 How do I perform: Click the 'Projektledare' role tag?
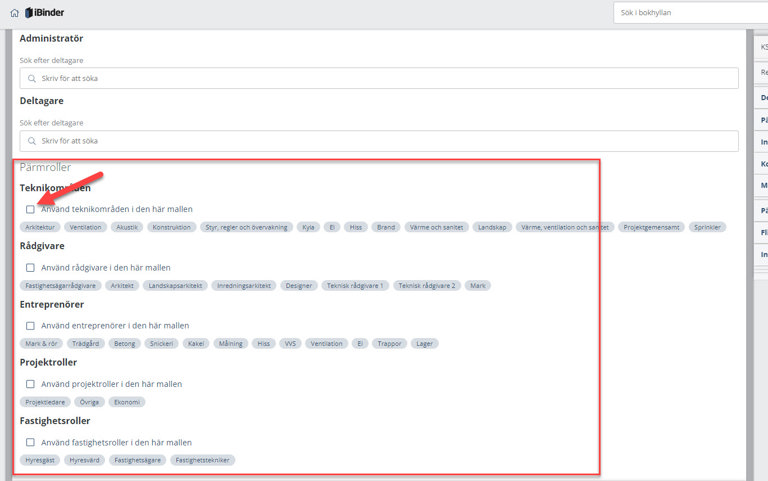45,402
